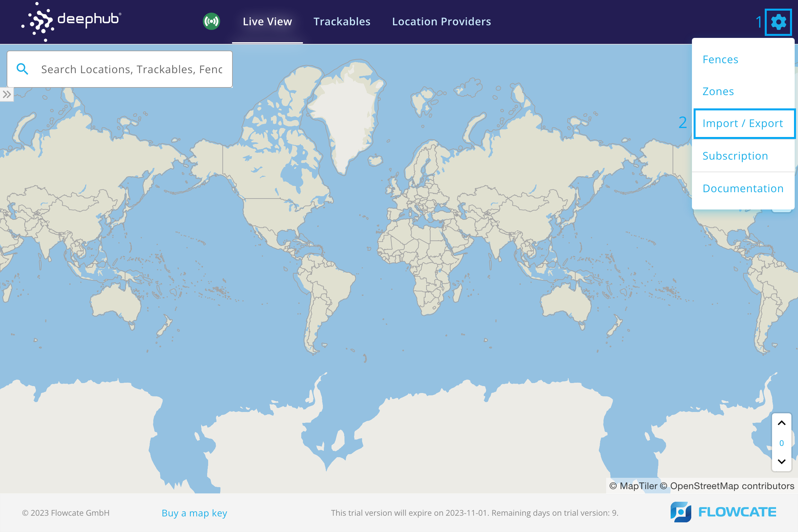Click the Location Providers nav link
The width and height of the screenshot is (798, 532).
(x=441, y=21)
